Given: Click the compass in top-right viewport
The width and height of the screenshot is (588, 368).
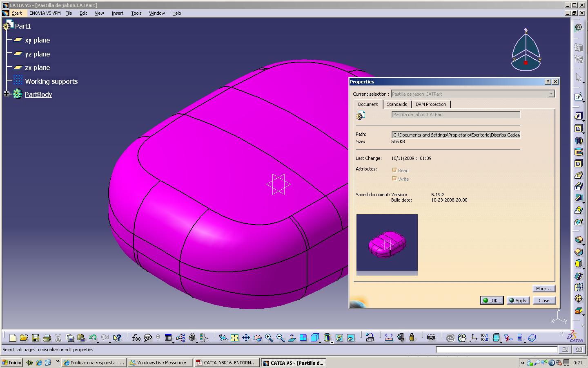Looking at the screenshot, I should click(x=526, y=50).
